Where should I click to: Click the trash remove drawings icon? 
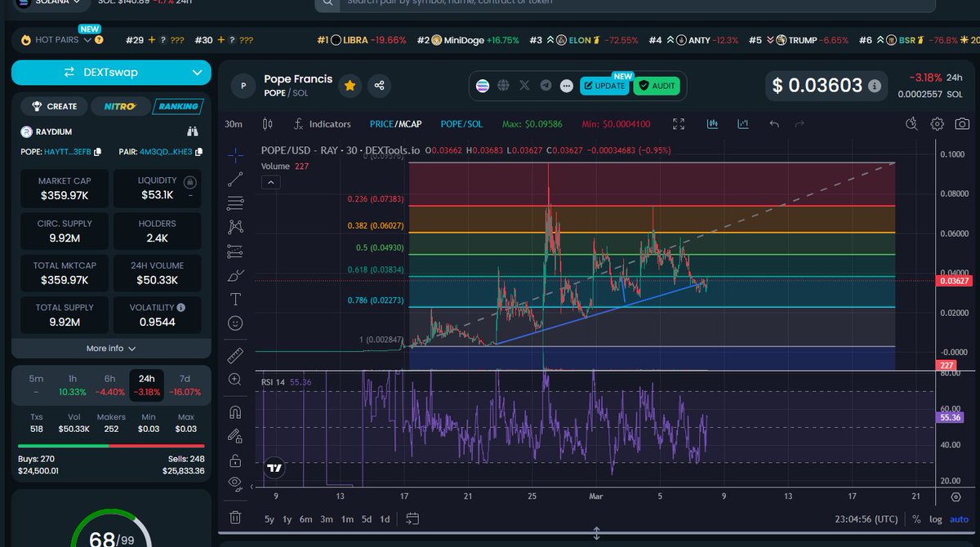pyautogui.click(x=235, y=517)
